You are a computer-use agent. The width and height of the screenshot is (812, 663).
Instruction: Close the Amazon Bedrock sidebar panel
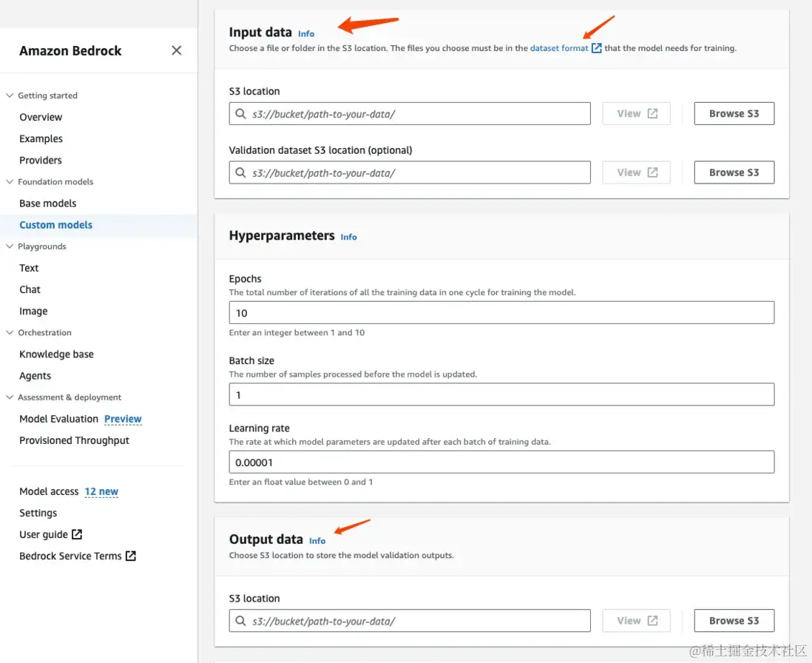point(176,50)
